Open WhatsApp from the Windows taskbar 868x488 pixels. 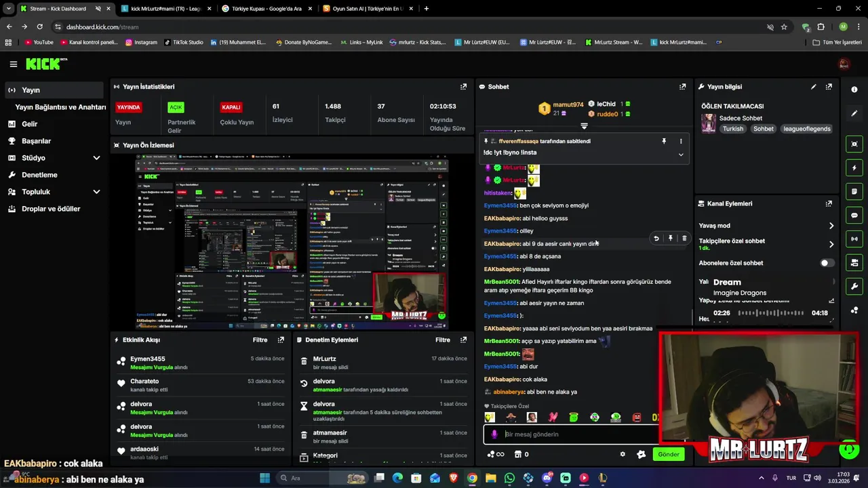(509, 478)
